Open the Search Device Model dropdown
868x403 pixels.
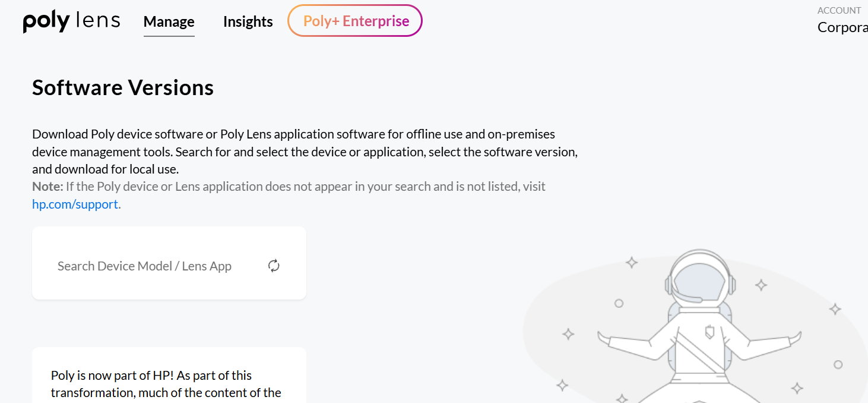click(169, 266)
